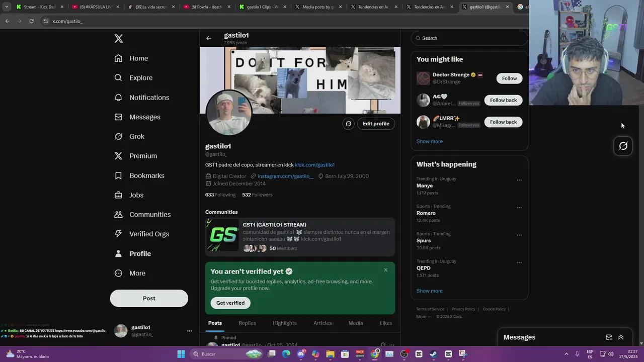Open options dots for Spurs trend
The image size is (644, 362).
pyautogui.click(x=519, y=235)
